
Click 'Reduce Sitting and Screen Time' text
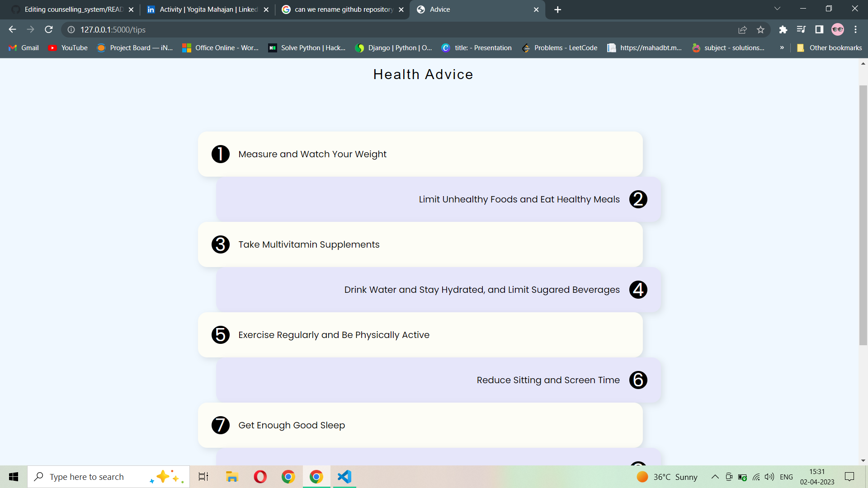[548, 380]
